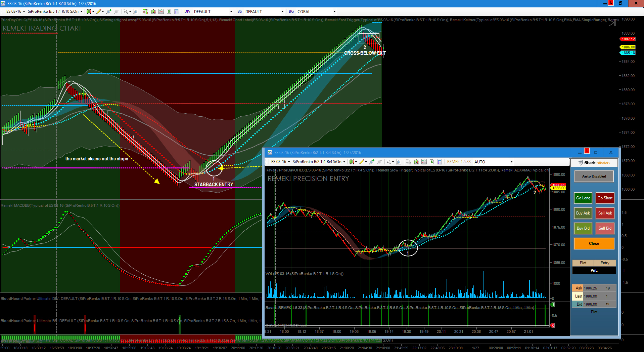This screenshot has width=644, height=352.
Task: Click the CROSS-BELOW EXIT chart label
Action: 365,53
